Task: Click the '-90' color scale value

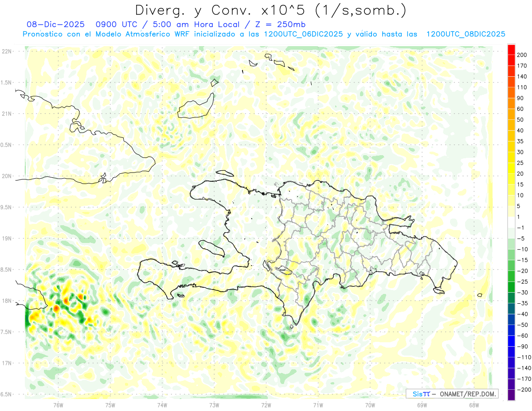Action: [x=522, y=346]
